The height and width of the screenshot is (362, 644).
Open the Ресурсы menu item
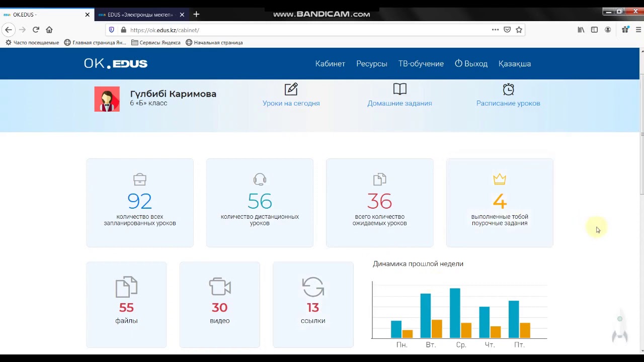[372, 63]
